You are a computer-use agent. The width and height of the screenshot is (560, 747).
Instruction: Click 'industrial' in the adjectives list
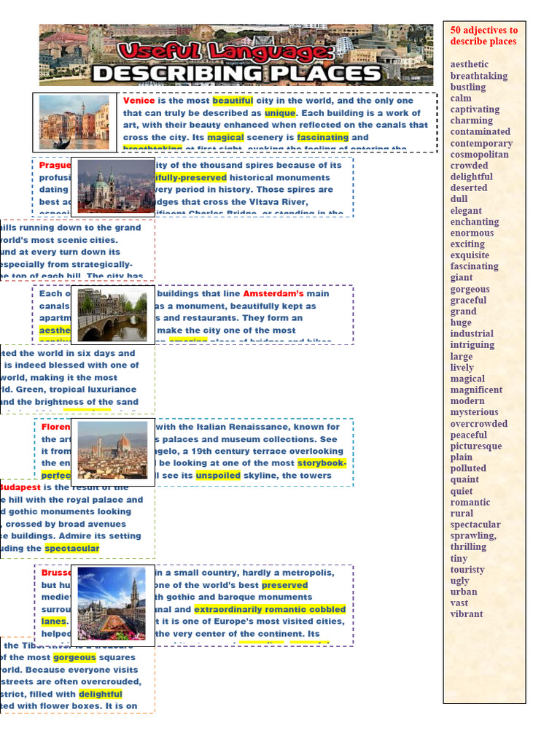pos(472,333)
